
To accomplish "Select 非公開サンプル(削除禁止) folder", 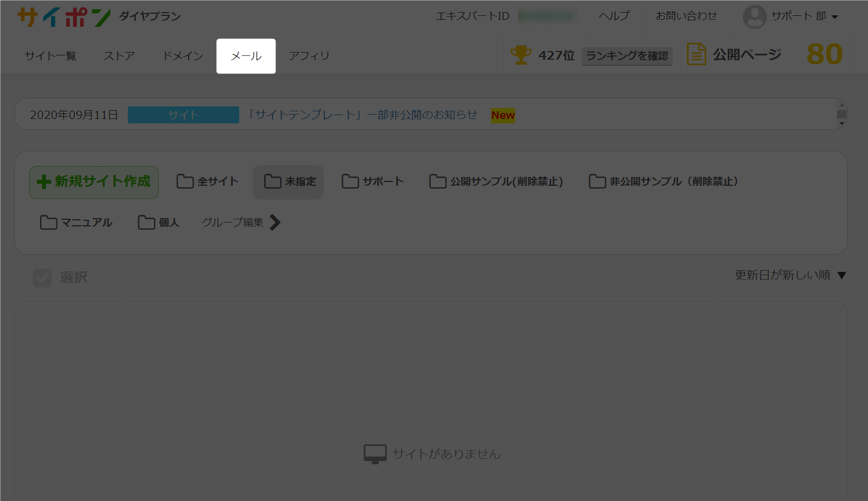I will pos(664,181).
